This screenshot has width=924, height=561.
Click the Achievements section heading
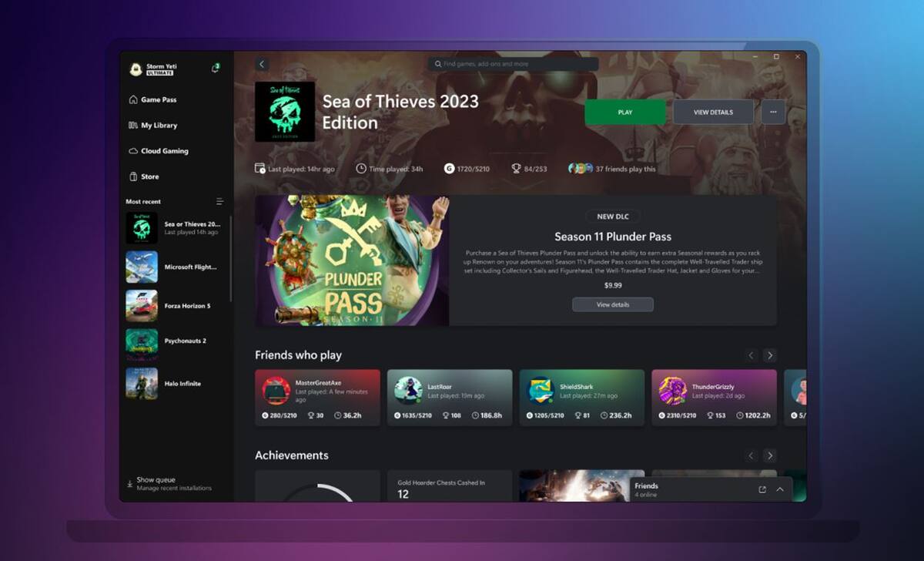tap(292, 455)
